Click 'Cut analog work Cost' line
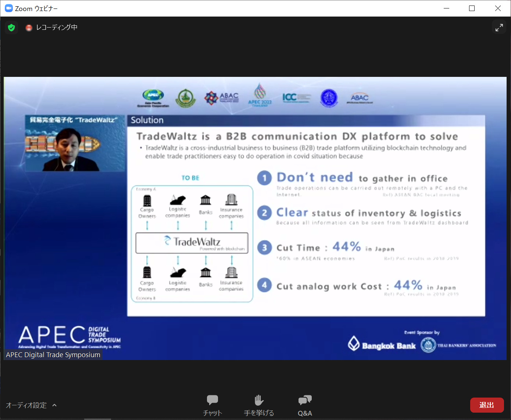This screenshot has height=420, width=511. click(x=366, y=286)
